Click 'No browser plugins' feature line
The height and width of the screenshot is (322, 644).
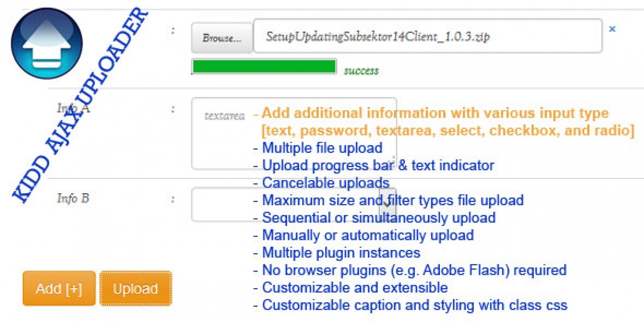click(414, 270)
